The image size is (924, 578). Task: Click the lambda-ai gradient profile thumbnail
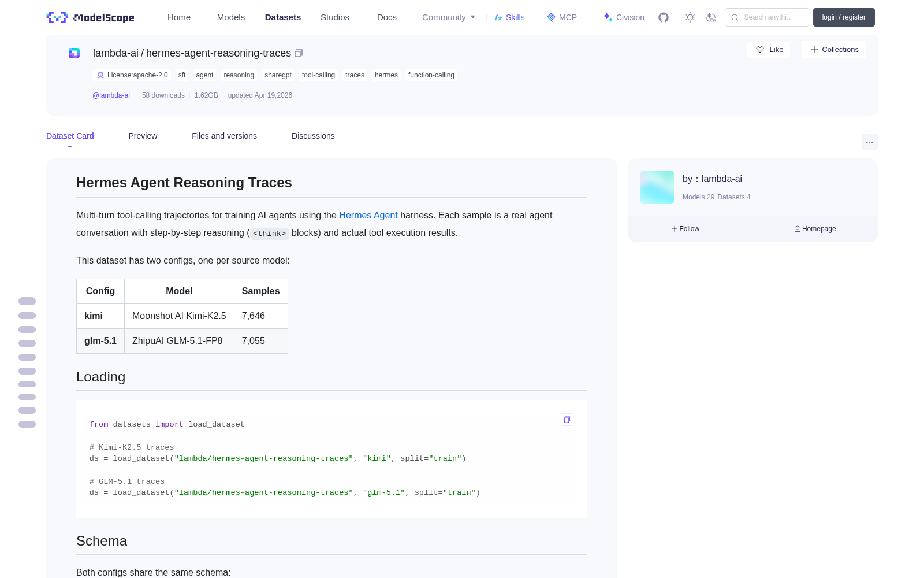[x=657, y=187]
